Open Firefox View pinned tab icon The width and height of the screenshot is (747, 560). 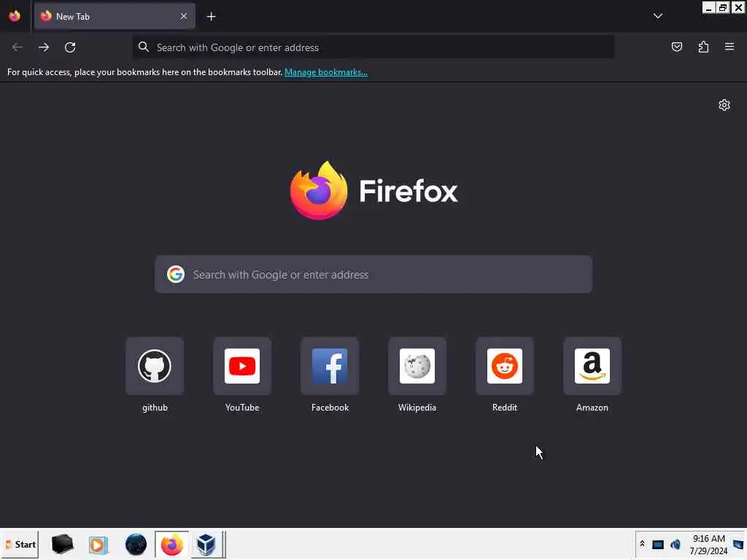pos(15,16)
